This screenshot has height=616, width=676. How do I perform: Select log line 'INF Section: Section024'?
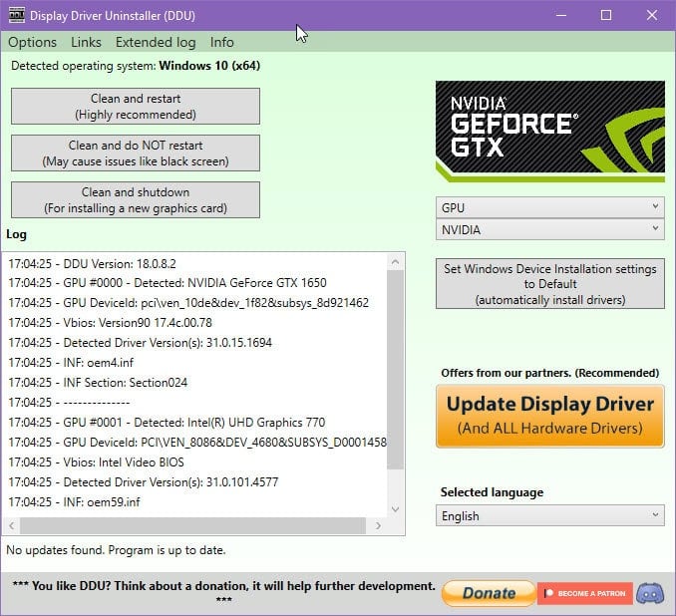(98, 383)
